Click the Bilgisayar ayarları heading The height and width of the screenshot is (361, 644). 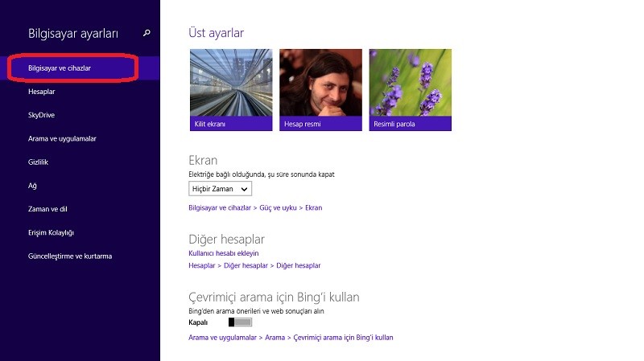[73, 33]
